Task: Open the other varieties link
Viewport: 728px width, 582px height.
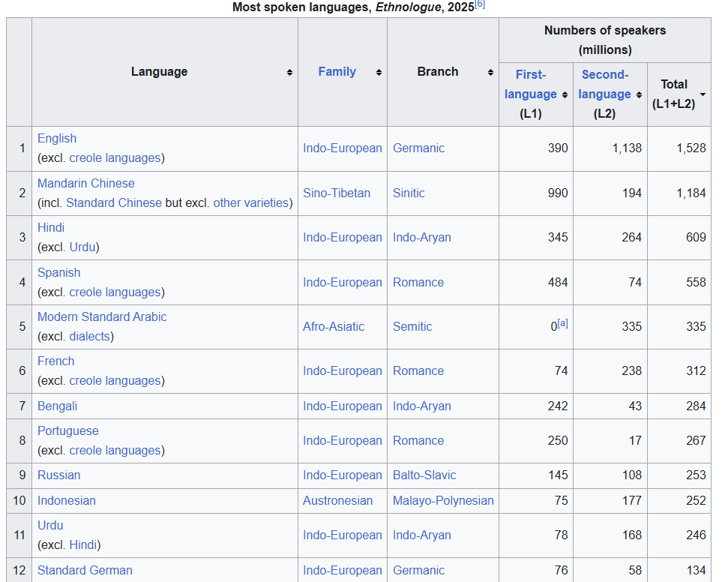Action: [250, 203]
